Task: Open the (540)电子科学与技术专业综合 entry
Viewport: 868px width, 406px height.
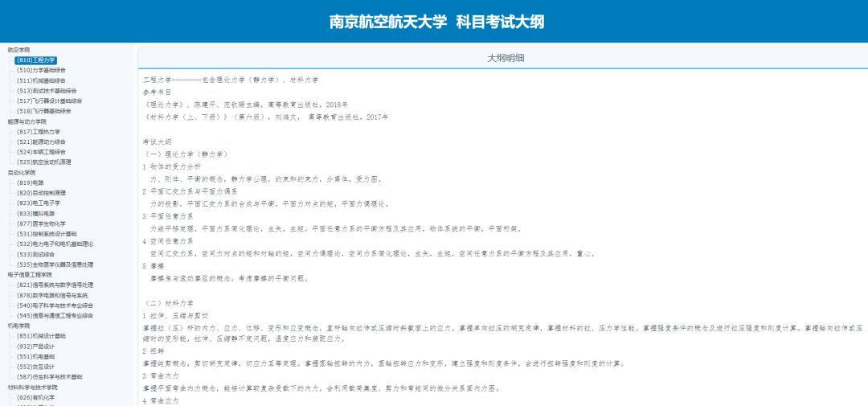Action: tap(55, 306)
